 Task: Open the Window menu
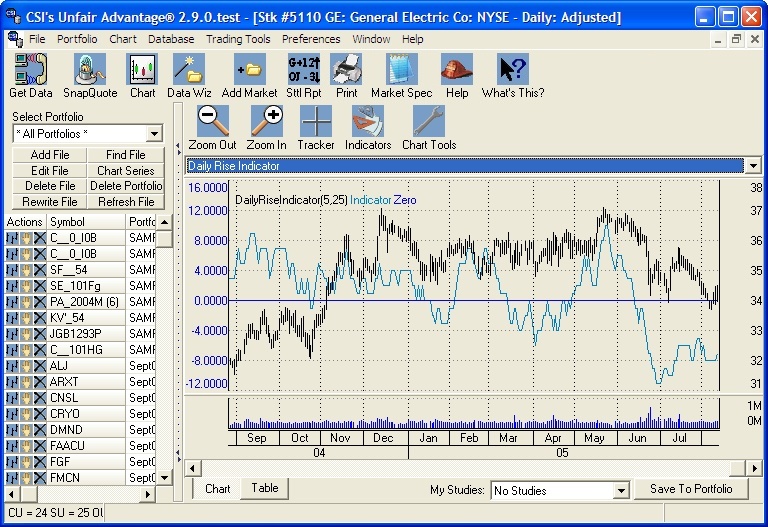pos(371,39)
